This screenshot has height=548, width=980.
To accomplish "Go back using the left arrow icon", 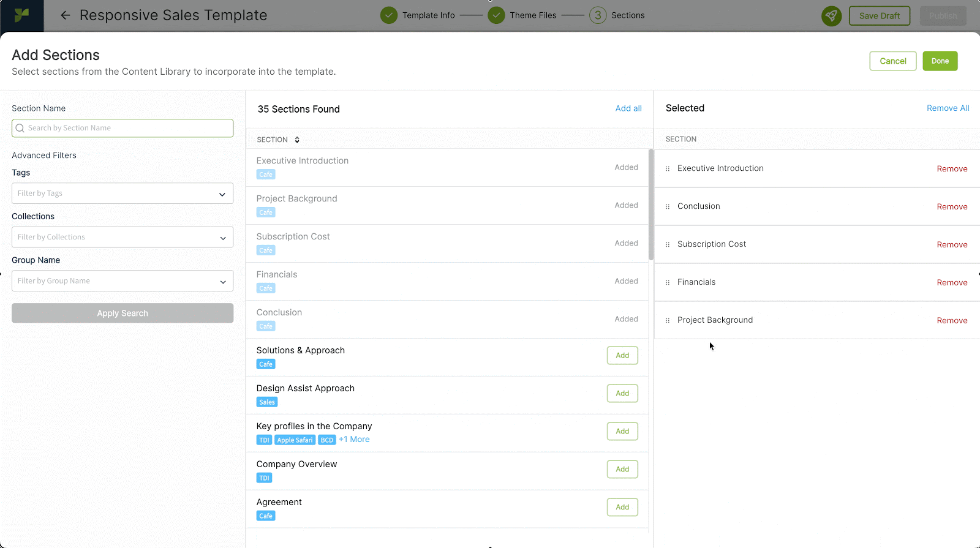I will tap(66, 15).
